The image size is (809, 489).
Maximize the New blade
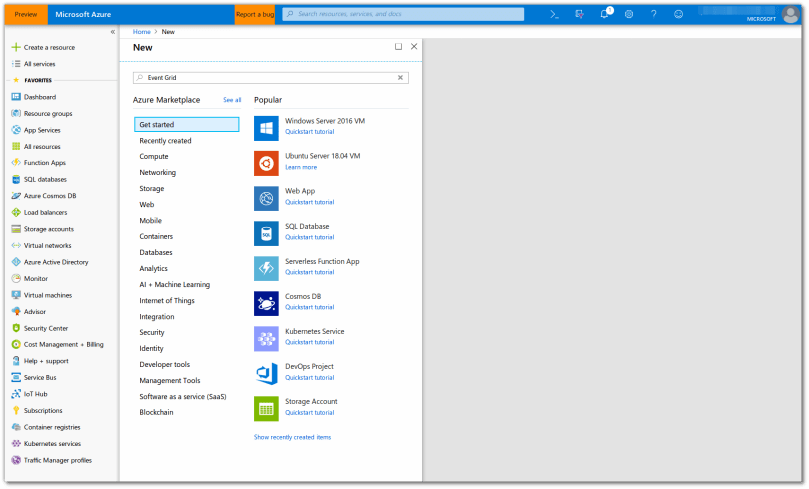(x=398, y=46)
